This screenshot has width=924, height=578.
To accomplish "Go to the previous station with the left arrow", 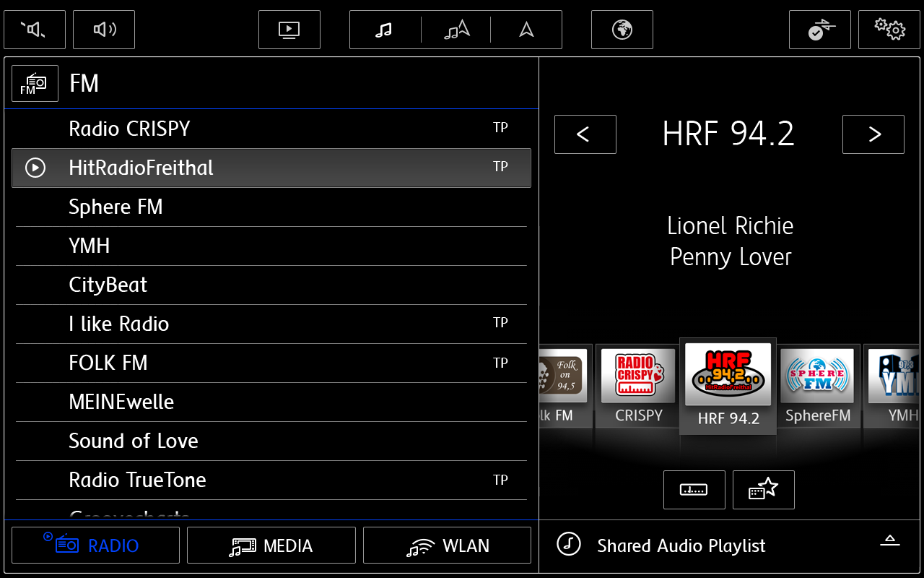I will pyautogui.click(x=585, y=134).
